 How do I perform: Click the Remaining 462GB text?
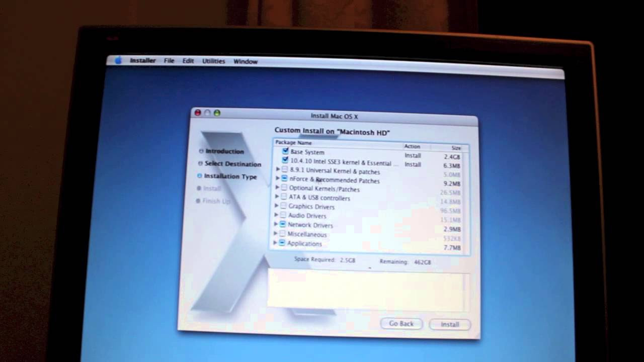[405, 262]
